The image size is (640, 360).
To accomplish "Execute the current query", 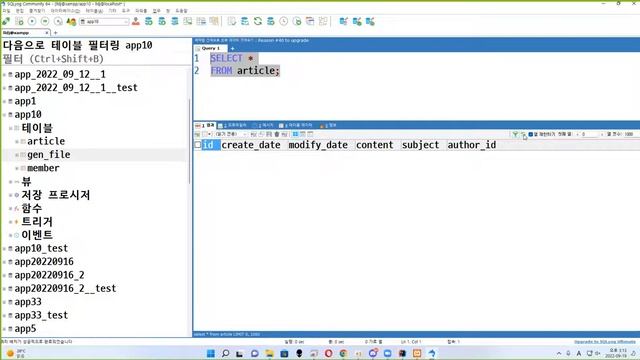I will click(x=32, y=21).
